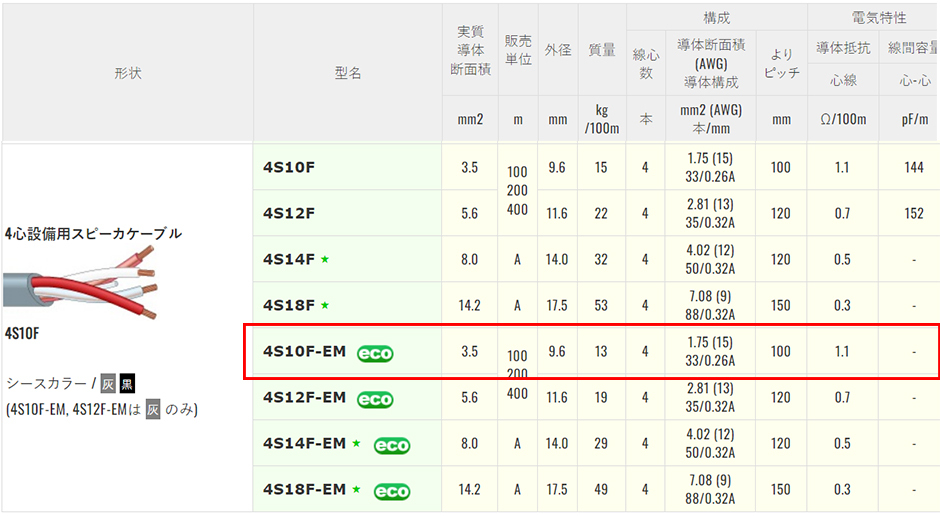Click the 実質導体断面積 column header
940x516 pixels.
[x=471, y=50]
